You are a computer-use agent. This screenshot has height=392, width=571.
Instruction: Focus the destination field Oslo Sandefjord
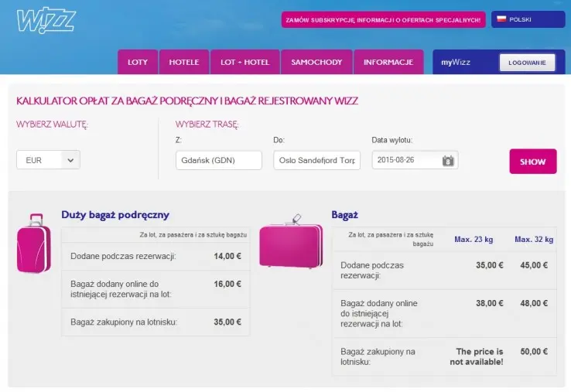[316, 160]
